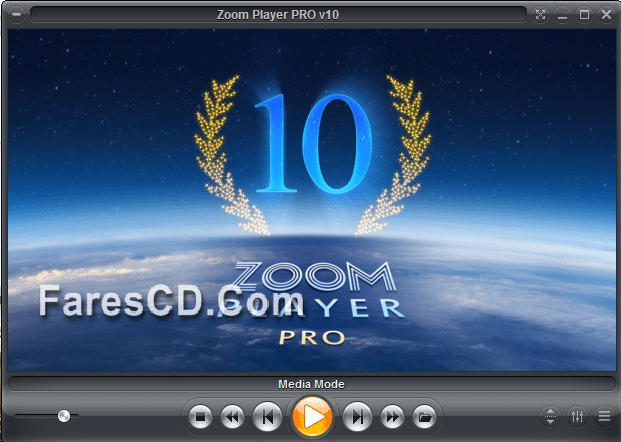Skip to the previous track
This screenshot has width=621, height=442.
[x=266, y=415]
